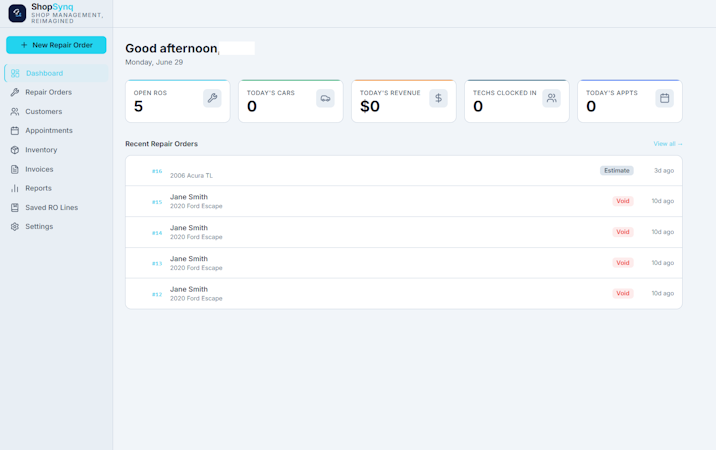Click the plus icon in New Repair Order
The height and width of the screenshot is (450, 716).
coord(24,45)
